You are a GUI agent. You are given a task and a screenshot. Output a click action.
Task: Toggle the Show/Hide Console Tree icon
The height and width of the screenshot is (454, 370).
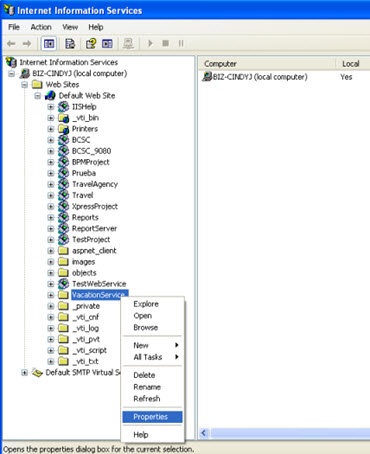[x=49, y=44]
